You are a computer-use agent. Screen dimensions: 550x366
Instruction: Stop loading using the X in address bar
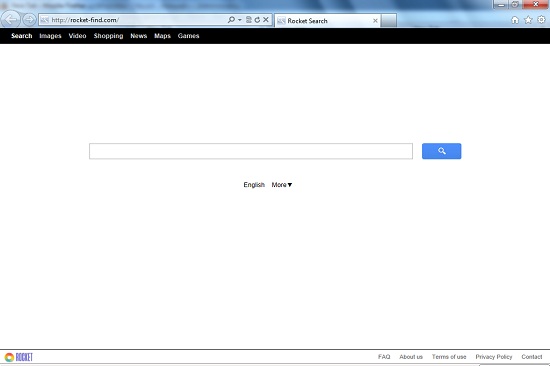point(266,20)
